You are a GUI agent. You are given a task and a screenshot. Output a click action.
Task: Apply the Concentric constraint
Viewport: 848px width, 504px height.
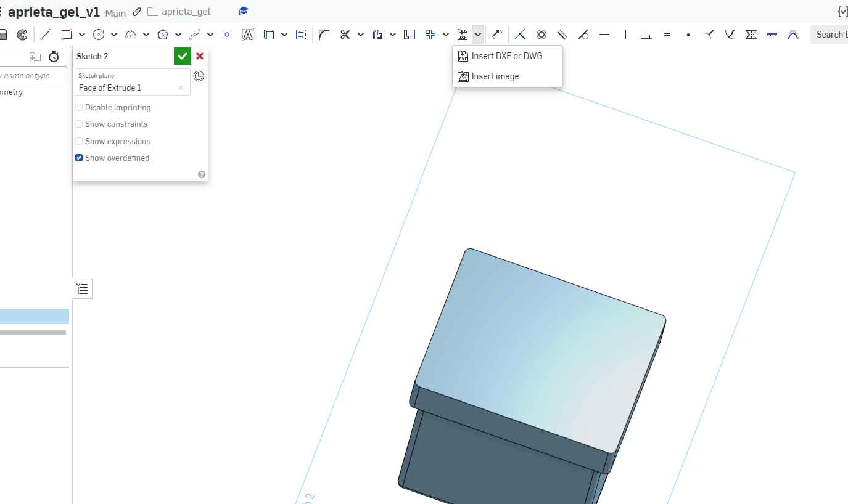(541, 35)
